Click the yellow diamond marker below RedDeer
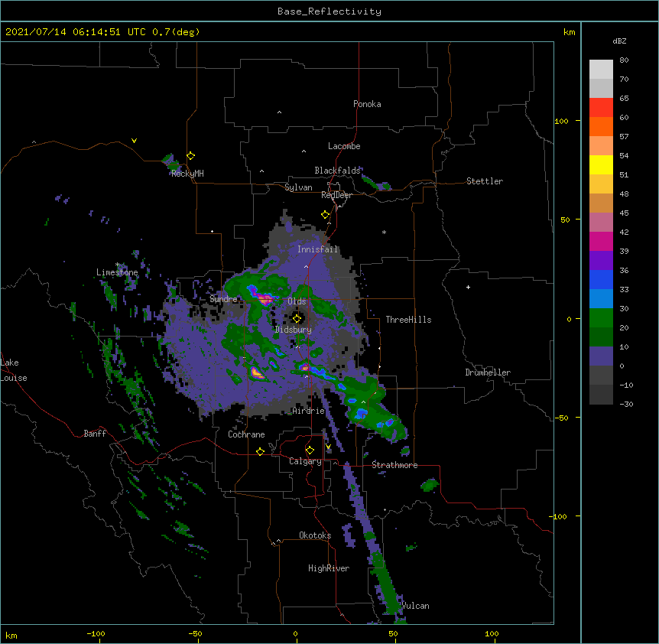Image resolution: width=659 pixels, height=644 pixels. [x=326, y=215]
